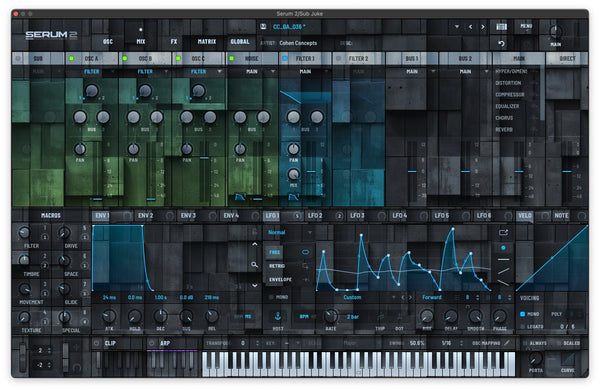Open the preset list dropdown arrow
The height and width of the screenshot is (391, 600).
click(457, 27)
